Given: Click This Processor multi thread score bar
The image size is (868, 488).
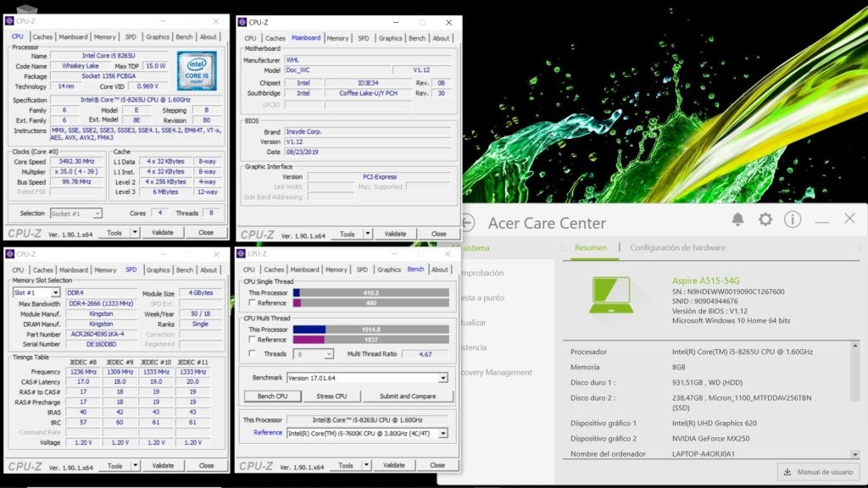Looking at the screenshot, I should [371, 330].
